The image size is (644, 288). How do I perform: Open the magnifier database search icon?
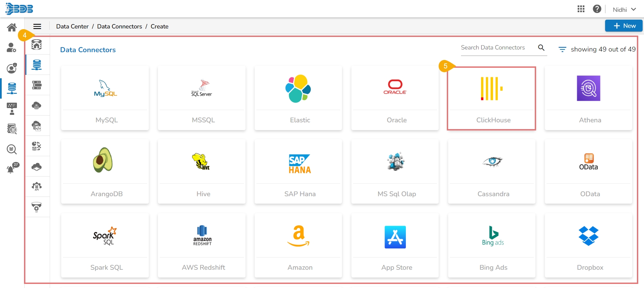(12, 149)
